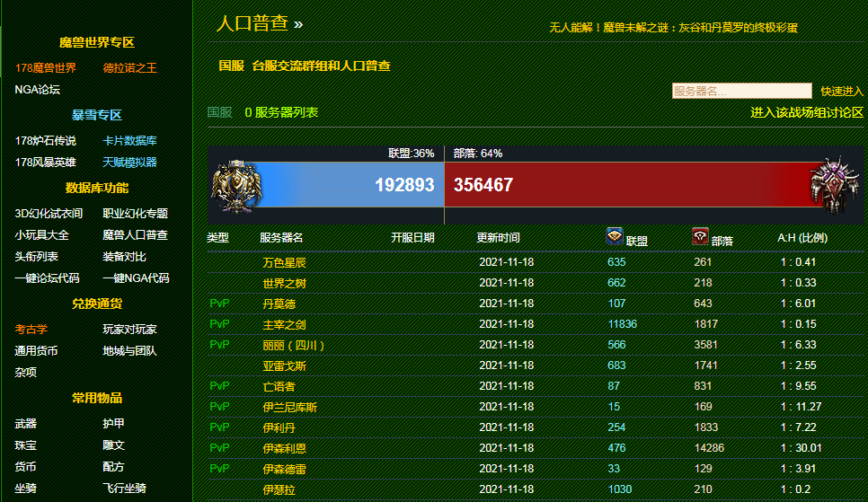Click the 快速进入 button

click(842, 92)
